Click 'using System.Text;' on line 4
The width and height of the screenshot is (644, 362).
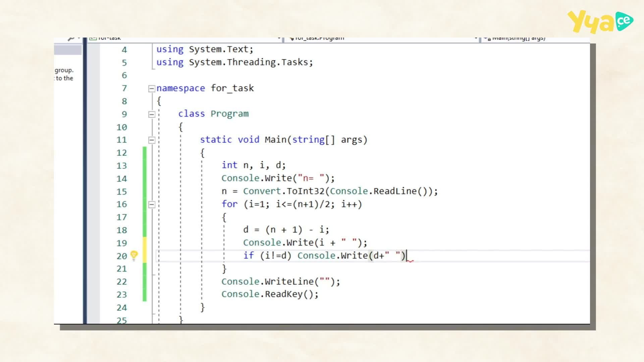click(x=205, y=49)
